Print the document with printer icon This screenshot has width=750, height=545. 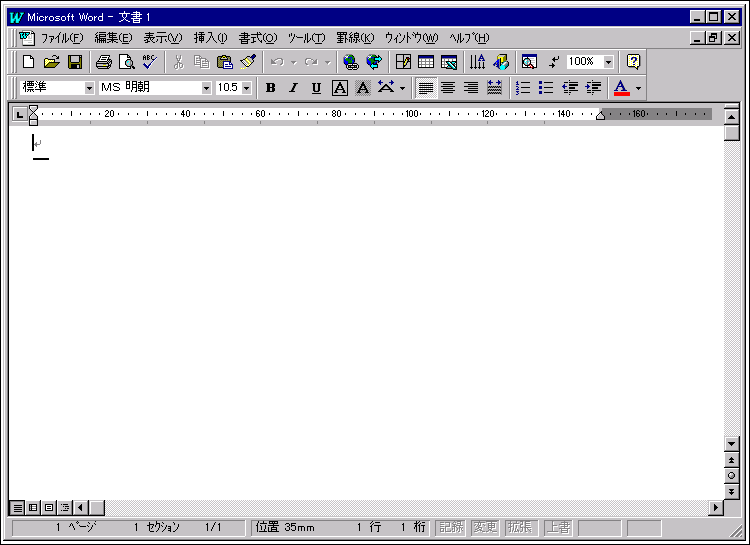click(x=104, y=62)
